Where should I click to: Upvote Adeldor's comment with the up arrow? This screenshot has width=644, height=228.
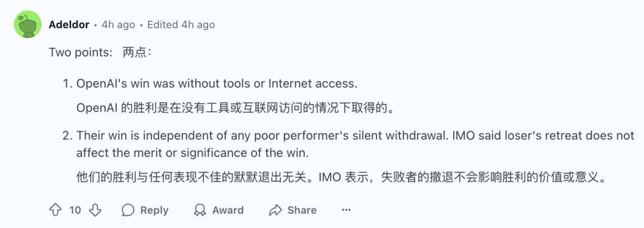55,210
